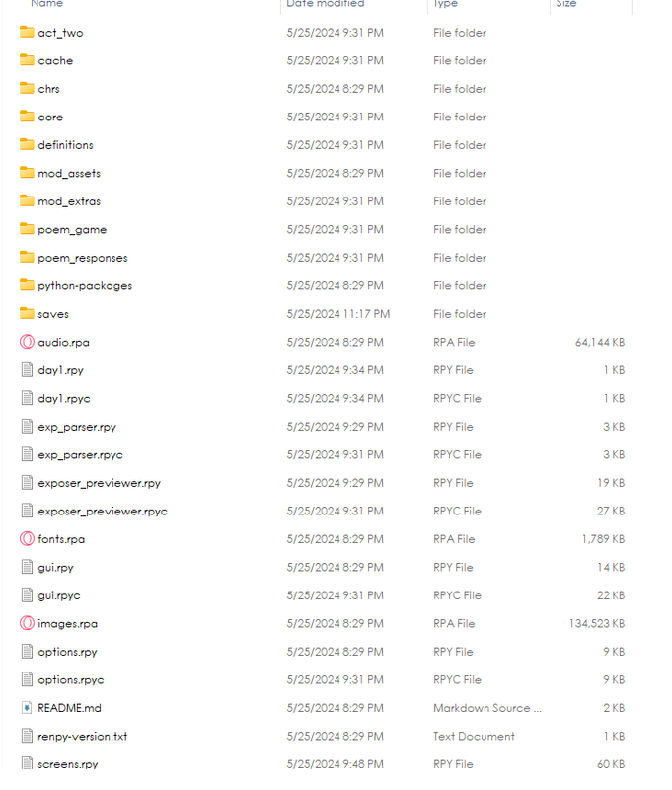Viewport: 672px width, 790px height.
Task: Sort files by Date modified header
Action: click(x=326, y=4)
